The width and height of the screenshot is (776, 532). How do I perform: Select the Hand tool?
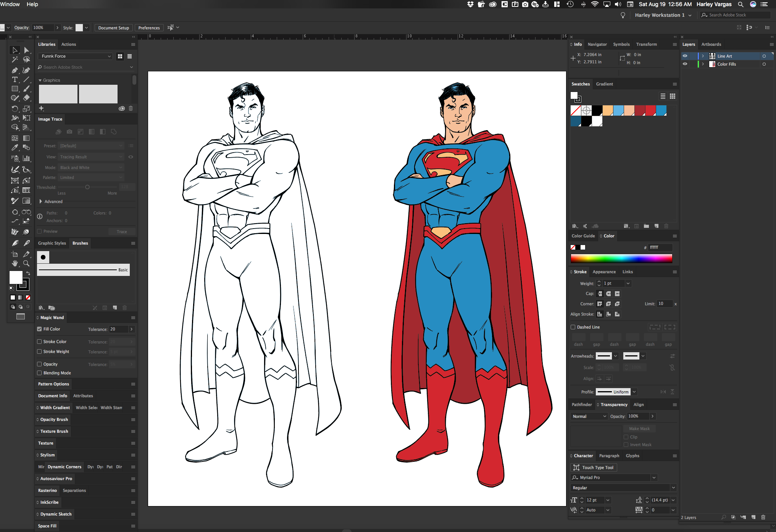point(15,263)
